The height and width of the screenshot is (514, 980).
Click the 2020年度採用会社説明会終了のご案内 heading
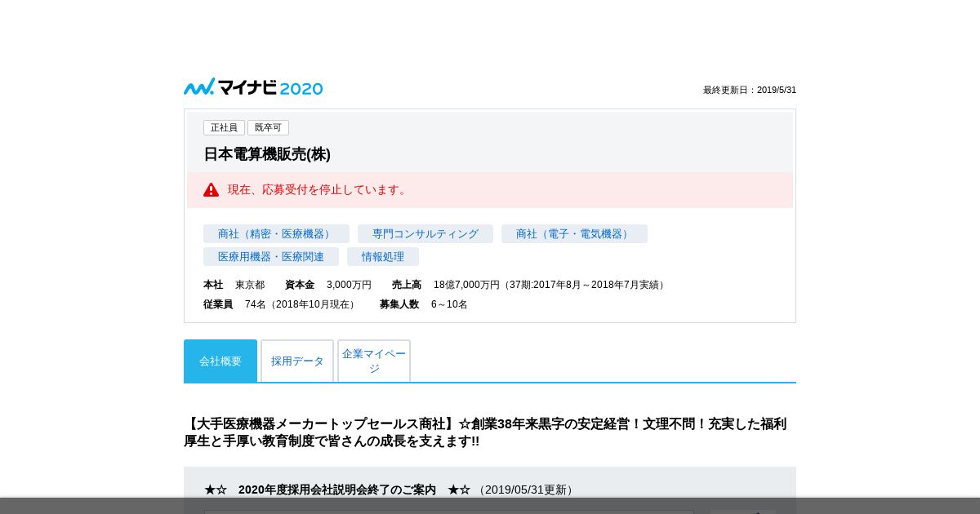pyautogui.click(x=337, y=490)
